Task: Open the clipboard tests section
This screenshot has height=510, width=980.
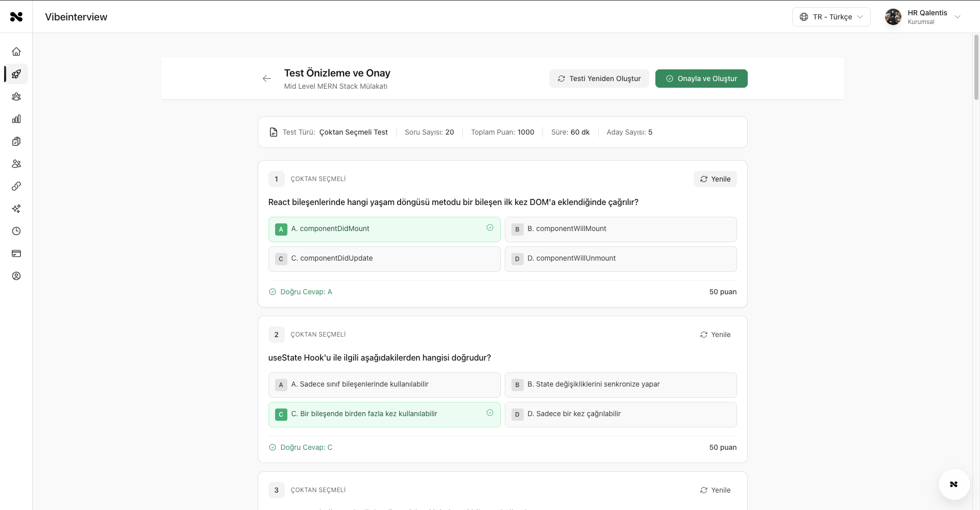Action: tap(16, 141)
